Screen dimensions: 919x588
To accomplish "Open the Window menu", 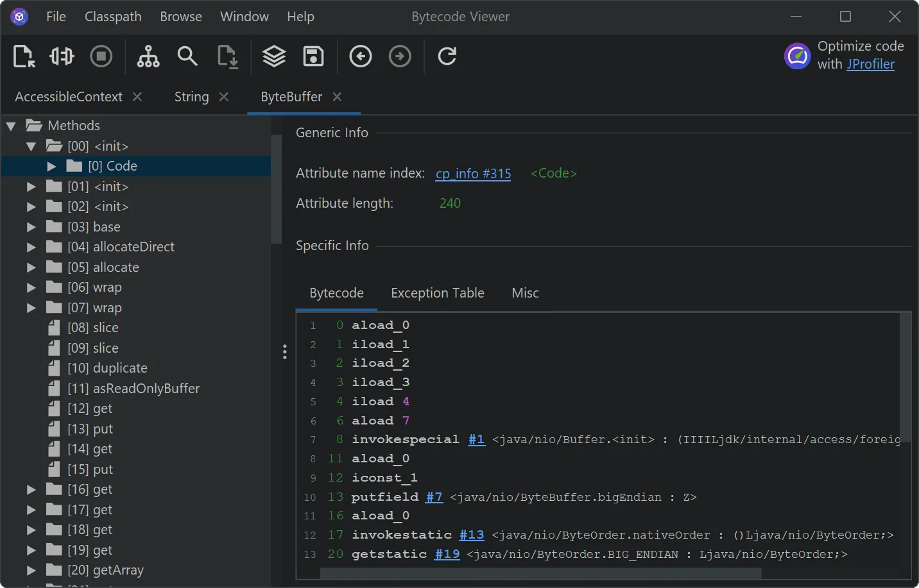I will 245,17.
